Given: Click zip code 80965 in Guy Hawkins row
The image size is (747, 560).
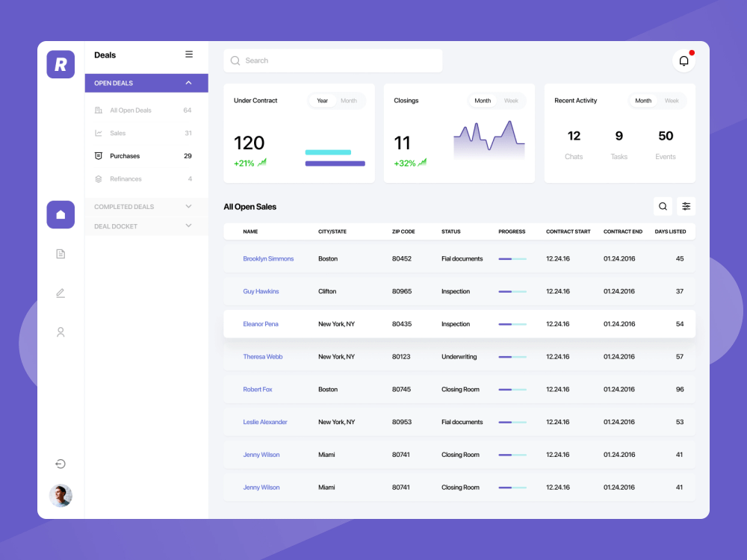Looking at the screenshot, I should (402, 291).
